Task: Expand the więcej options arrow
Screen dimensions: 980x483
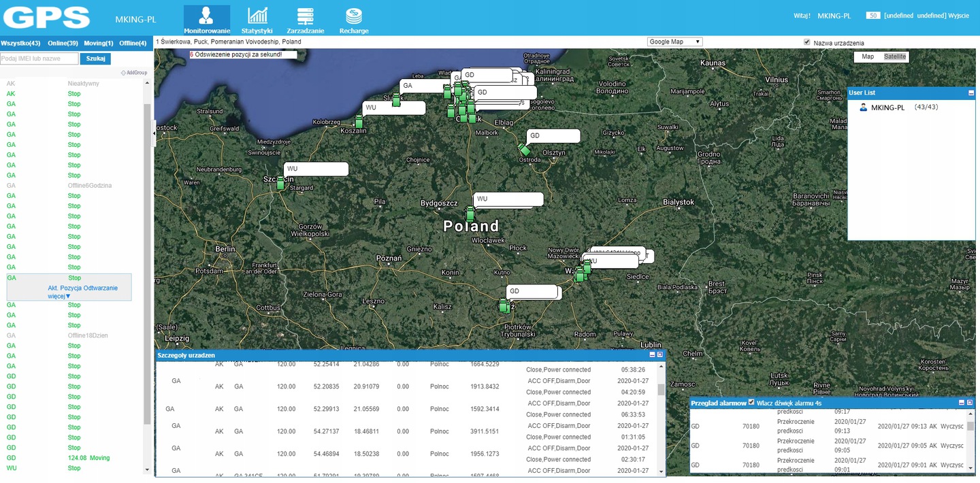Action: 68,297
